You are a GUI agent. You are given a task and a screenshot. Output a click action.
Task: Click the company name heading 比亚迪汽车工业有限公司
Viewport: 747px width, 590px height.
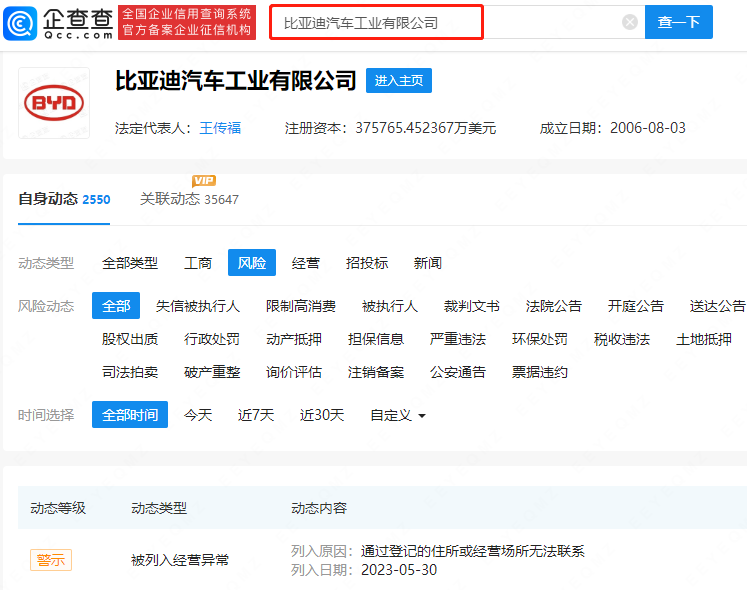[235, 80]
